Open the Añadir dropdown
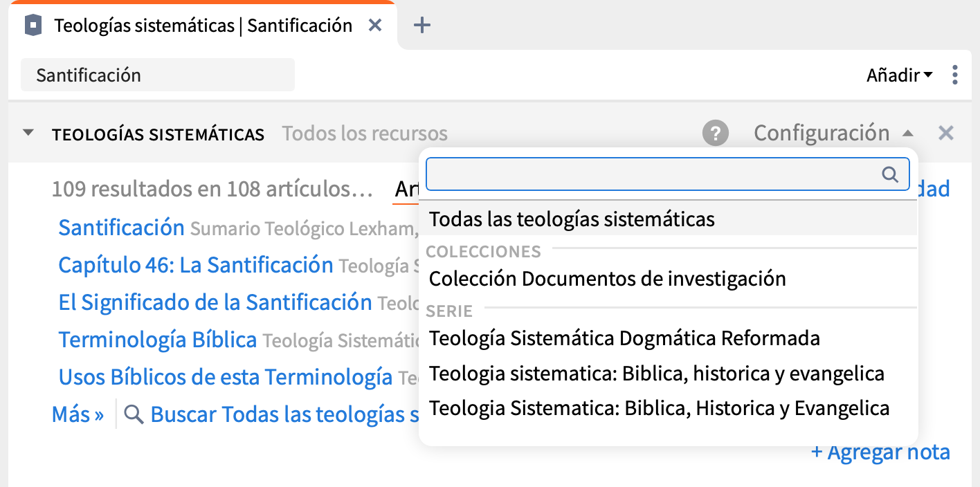 (900, 75)
